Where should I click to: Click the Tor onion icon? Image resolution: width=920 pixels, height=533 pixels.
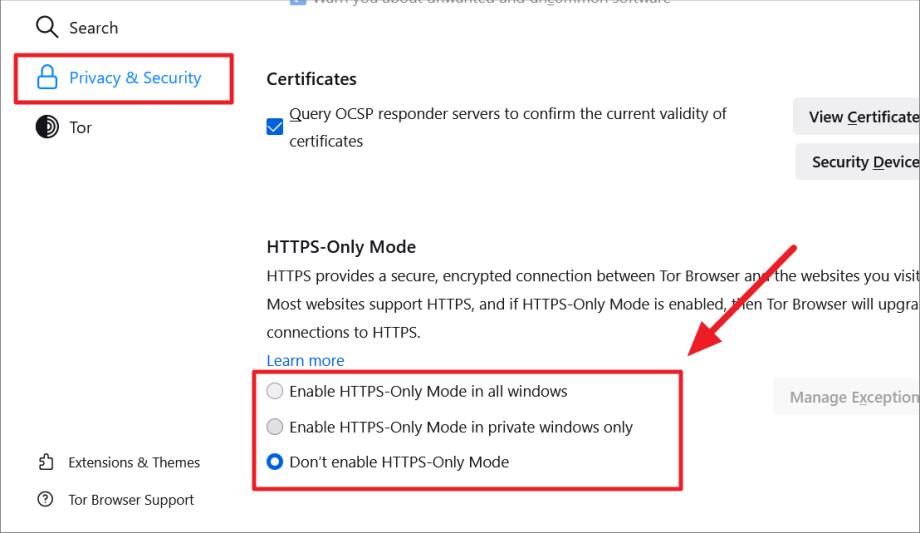pyautogui.click(x=47, y=128)
